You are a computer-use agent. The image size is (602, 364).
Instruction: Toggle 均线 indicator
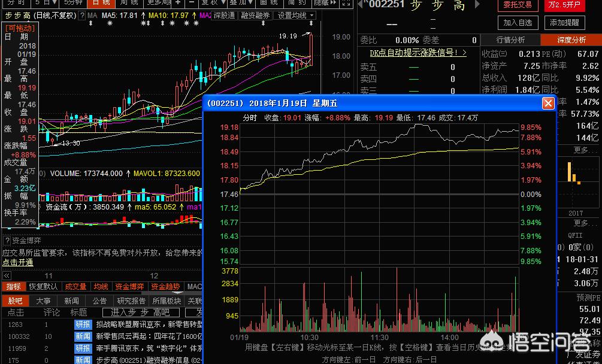click(101, 287)
